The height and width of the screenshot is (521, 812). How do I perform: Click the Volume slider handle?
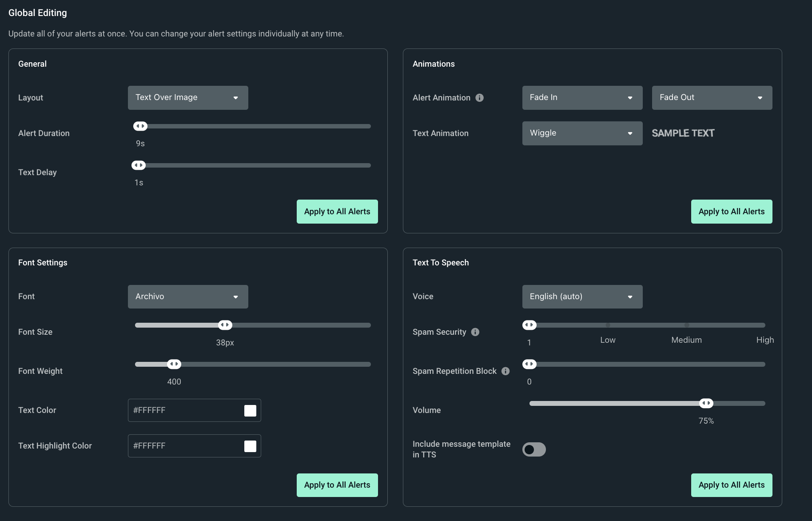pos(706,404)
